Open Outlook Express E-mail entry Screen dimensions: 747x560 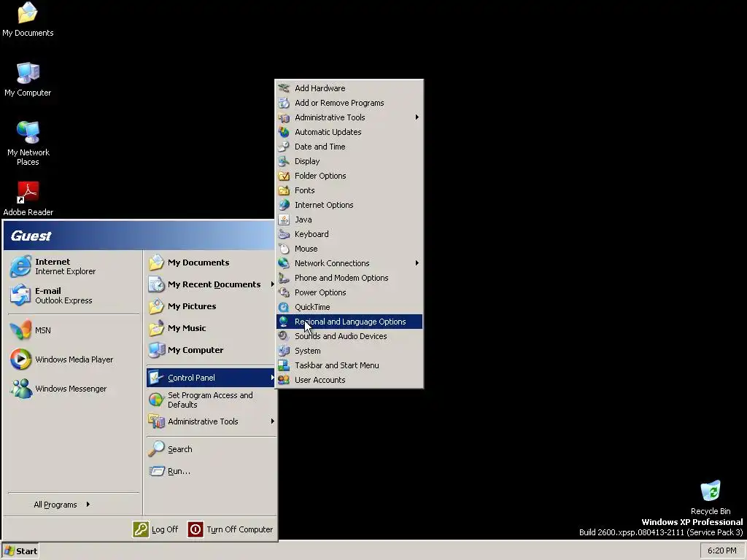click(x=74, y=295)
